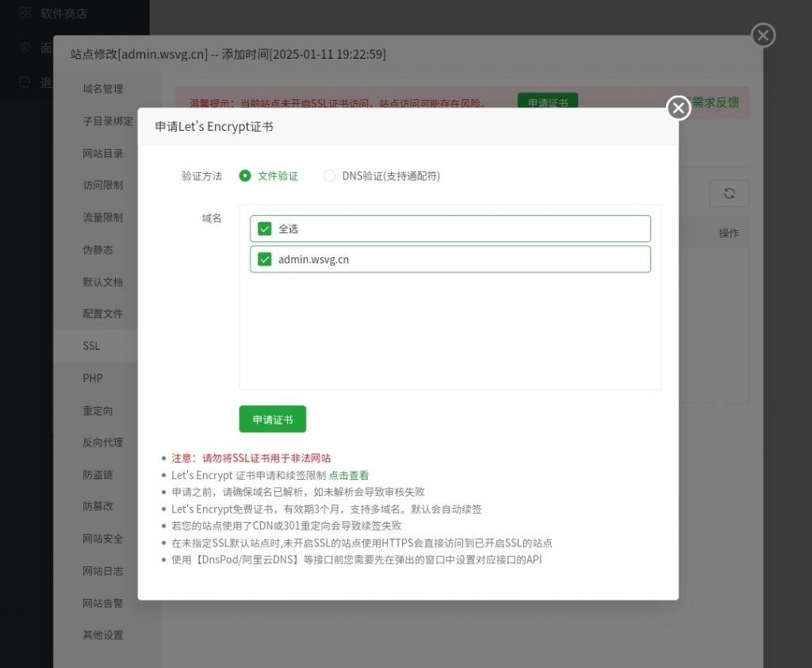
Task: Open the 网站日志 tab
Action: [103, 571]
